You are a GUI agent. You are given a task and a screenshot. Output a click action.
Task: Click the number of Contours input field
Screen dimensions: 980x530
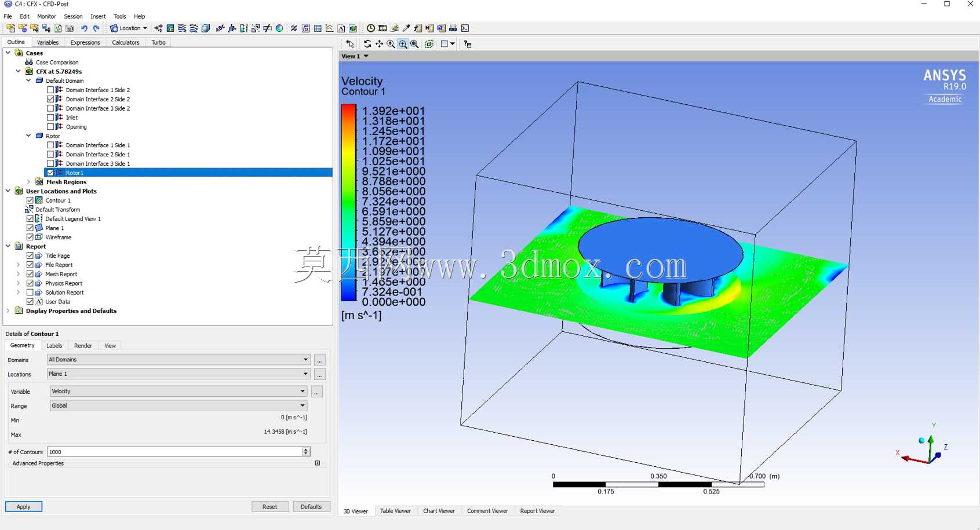pos(174,452)
